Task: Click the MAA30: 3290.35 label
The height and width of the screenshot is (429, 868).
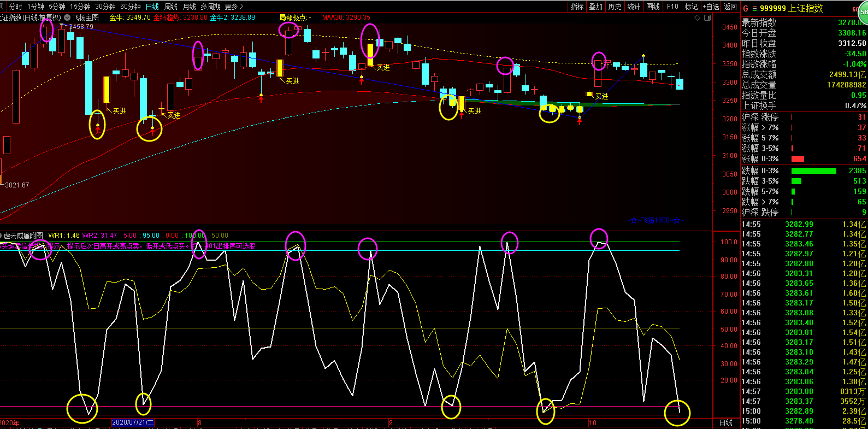Action: pyautogui.click(x=346, y=17)
